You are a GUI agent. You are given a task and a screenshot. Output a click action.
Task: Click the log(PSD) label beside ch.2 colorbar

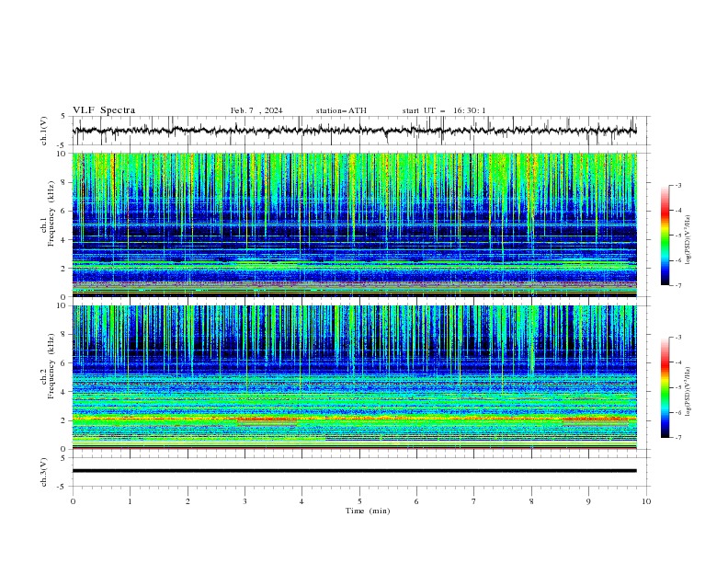(688, 392)
